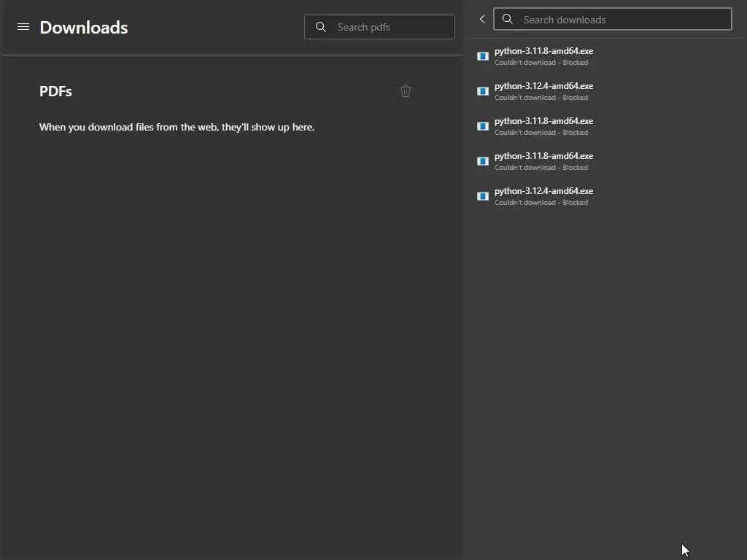Open the hamburger menu beside Downloads
This screenshot has width=747, height=560.
[23, 27]
